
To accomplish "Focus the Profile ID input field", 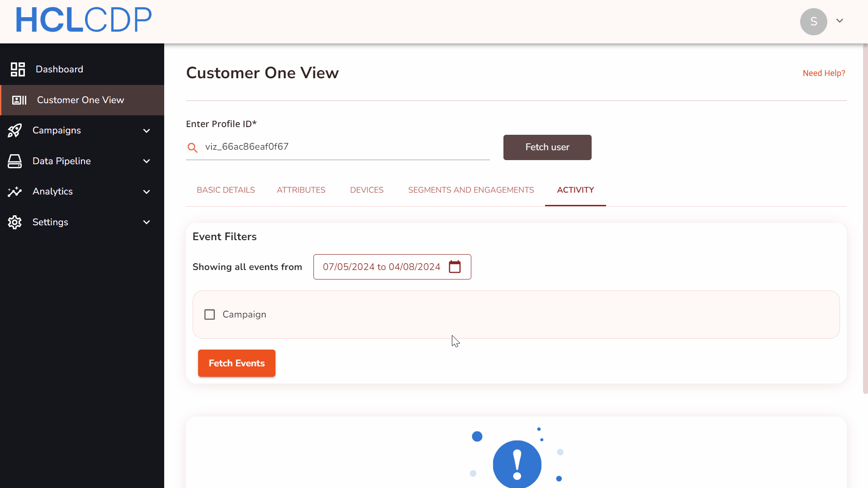I will [x=344, y=147].
